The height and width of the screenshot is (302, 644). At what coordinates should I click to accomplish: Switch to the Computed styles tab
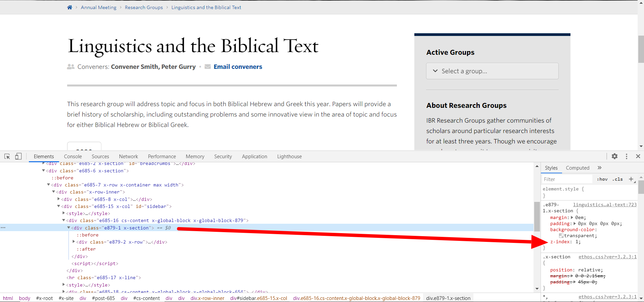(578, 168)
